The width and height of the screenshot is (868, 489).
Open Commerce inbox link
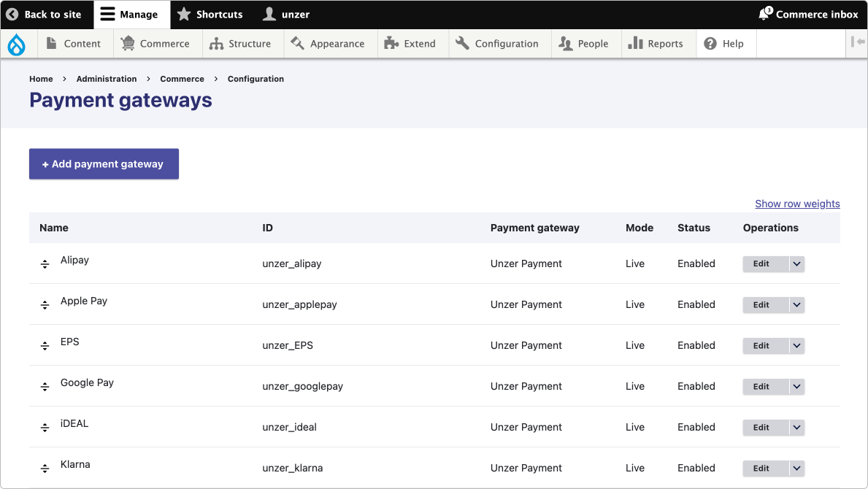click(x=808, y=15)
